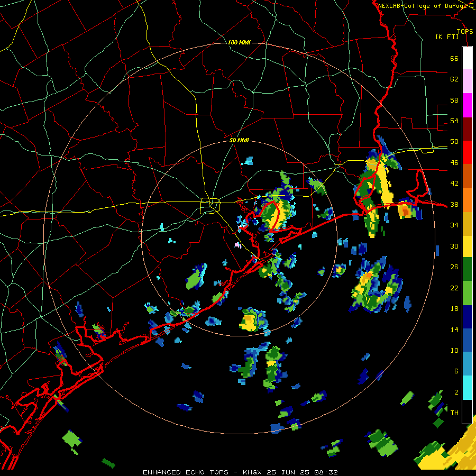Click the sky blue scale swatch

click(467, 364)
